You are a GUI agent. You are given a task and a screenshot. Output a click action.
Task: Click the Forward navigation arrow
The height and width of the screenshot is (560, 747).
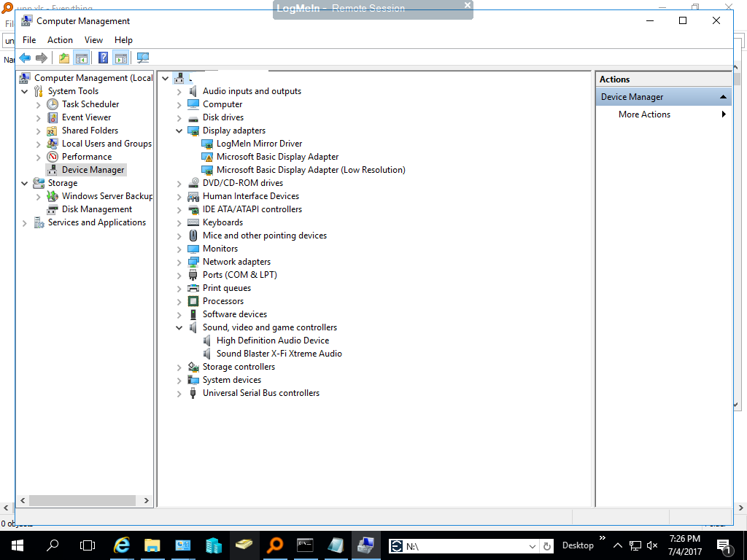pyautogui.click(x=42, y=58)
